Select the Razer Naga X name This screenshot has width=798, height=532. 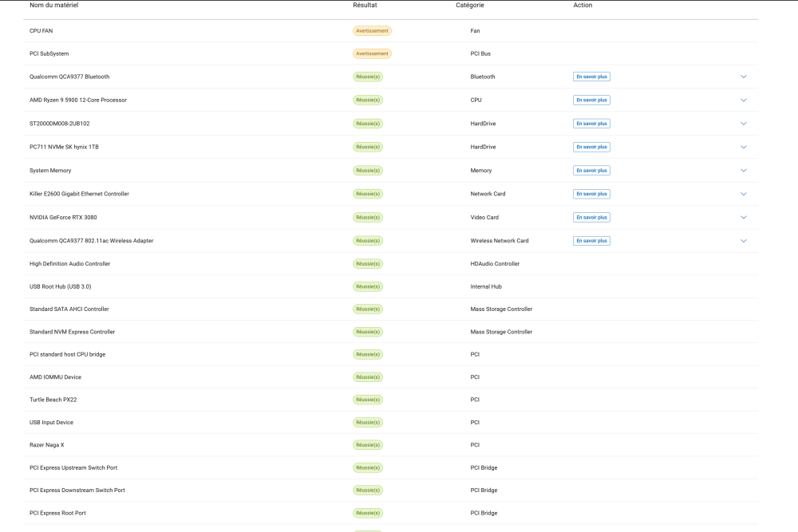coord(47,445)
